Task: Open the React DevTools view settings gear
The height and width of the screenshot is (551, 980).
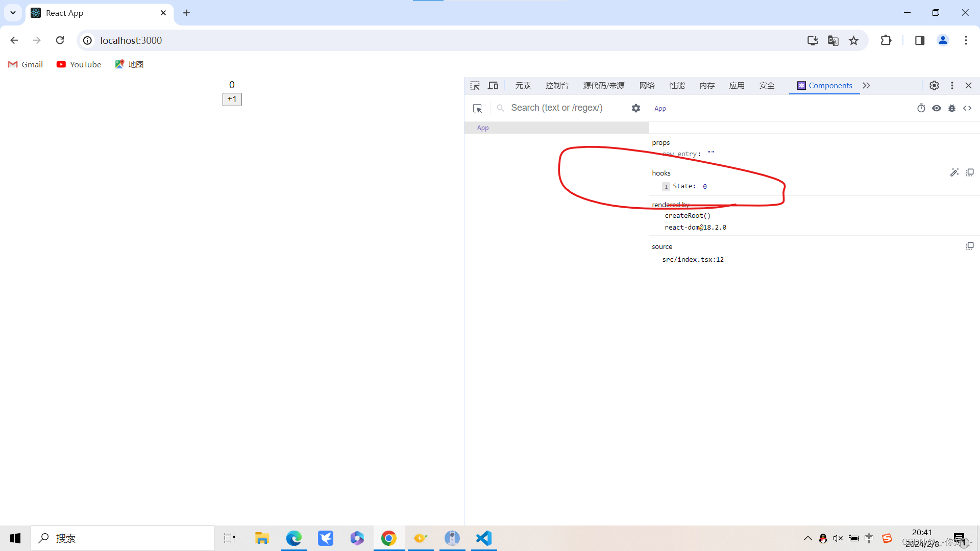Action: point(635,108)
